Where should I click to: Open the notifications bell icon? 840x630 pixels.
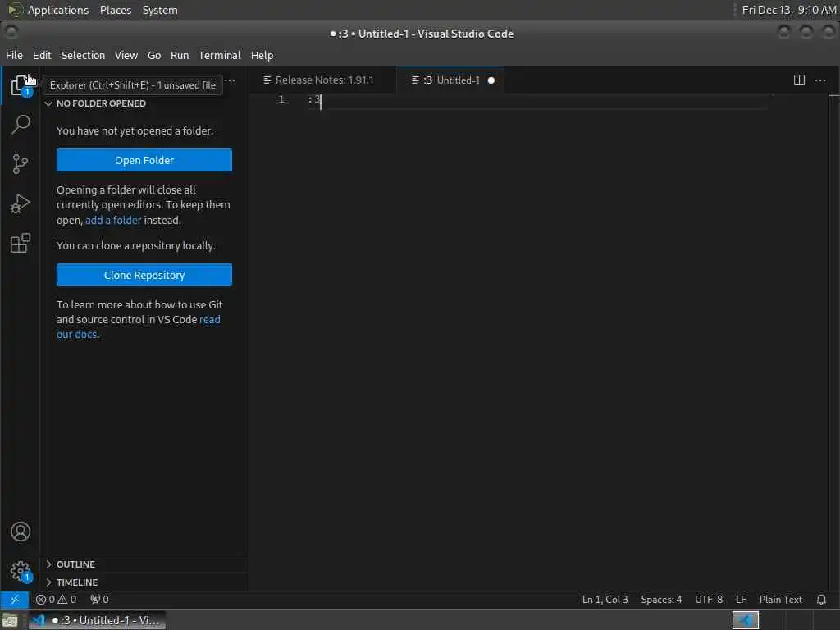coord(821,600)
